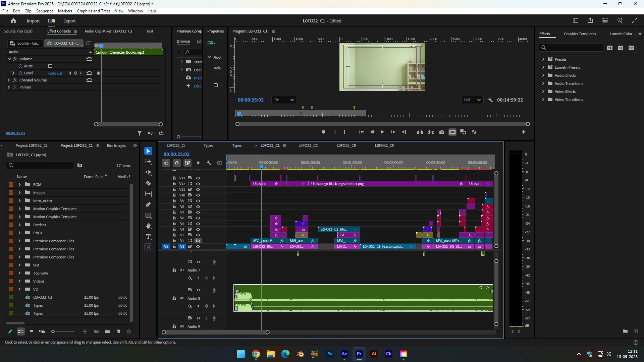
Task: Toggle V12 track visibility eye
Action: (x=198, y=184)
